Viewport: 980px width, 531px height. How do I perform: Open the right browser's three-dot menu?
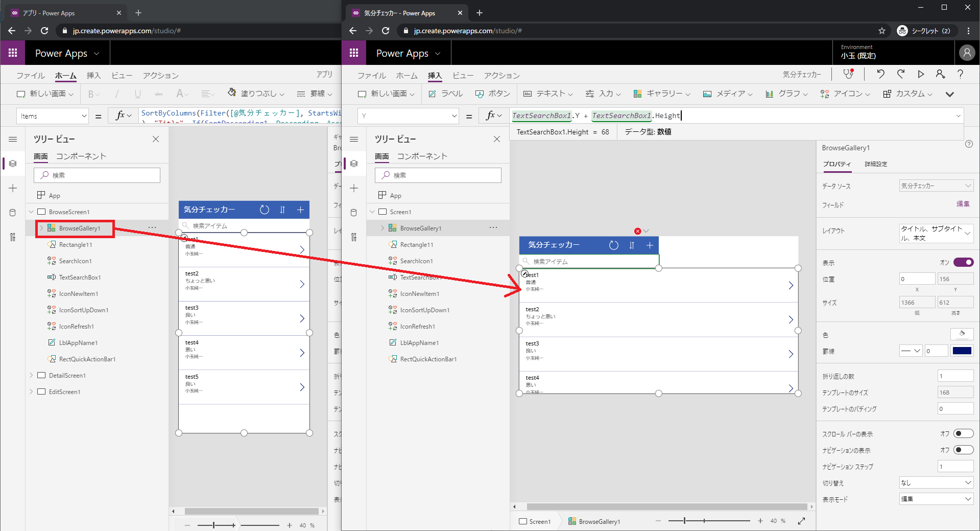click(968, 31)
